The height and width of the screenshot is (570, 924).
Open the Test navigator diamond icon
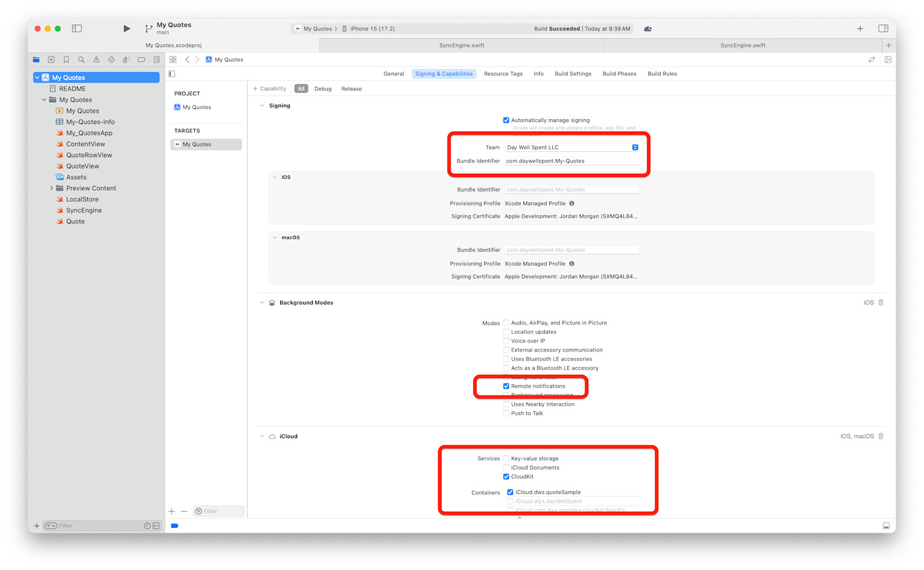click(111, 60)
